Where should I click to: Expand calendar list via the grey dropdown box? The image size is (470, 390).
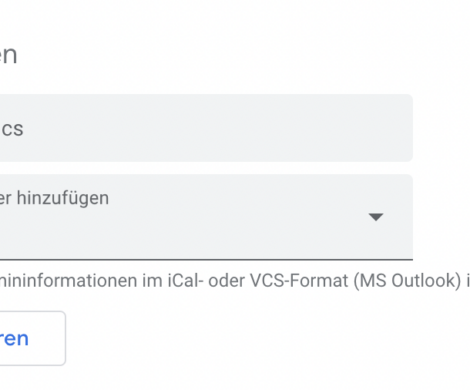click(206, 217)
